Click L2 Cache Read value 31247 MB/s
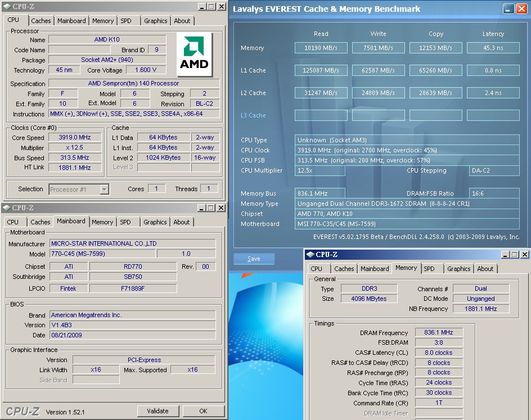The image size is (531, 420). click(321, 93)
